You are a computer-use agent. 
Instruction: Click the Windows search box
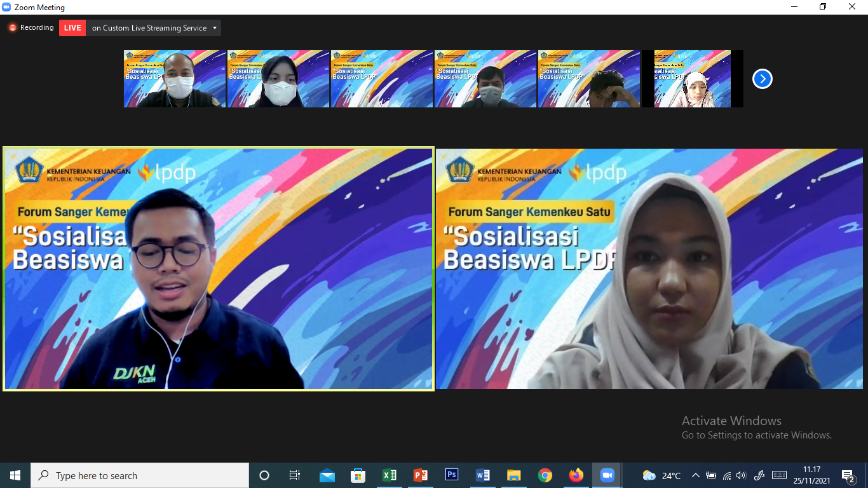[140, 475]
